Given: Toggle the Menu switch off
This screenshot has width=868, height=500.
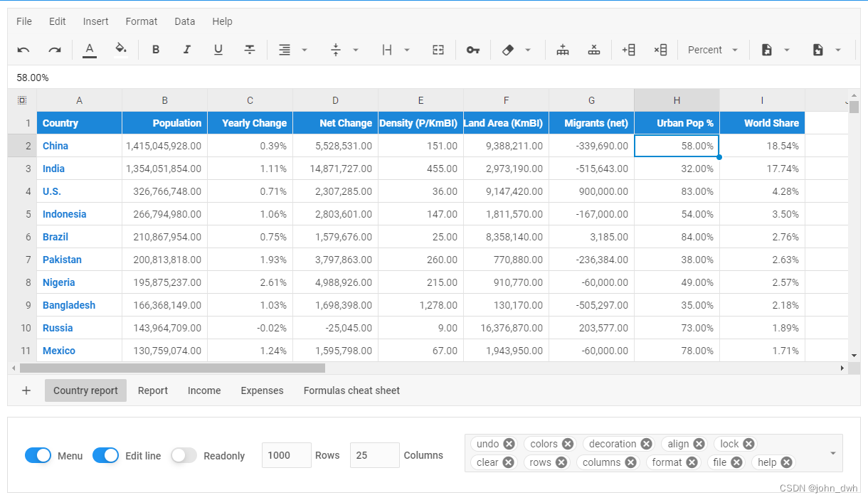Looking at the screenshot, I should tap(38, 455).
